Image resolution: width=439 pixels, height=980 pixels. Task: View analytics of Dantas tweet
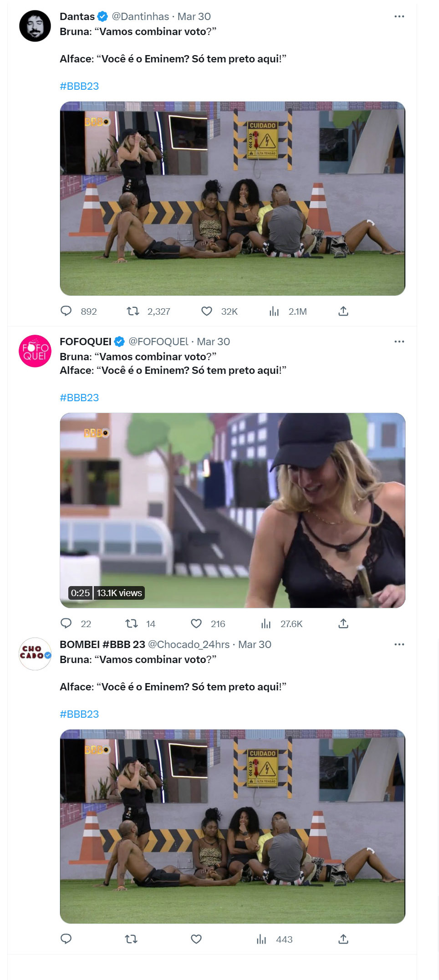point(274,311)
